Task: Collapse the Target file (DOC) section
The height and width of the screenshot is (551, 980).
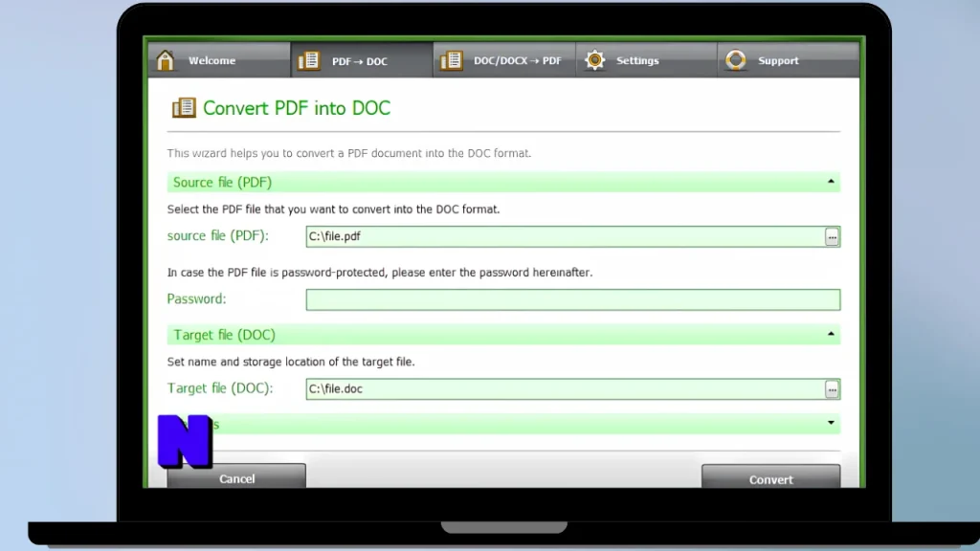Action: pos(831,334)
